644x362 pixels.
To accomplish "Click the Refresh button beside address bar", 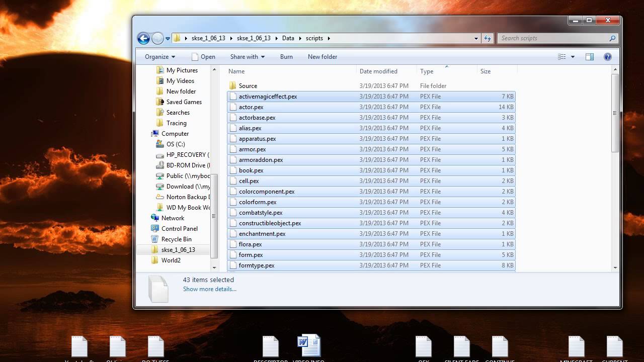I will coord(487,38).
